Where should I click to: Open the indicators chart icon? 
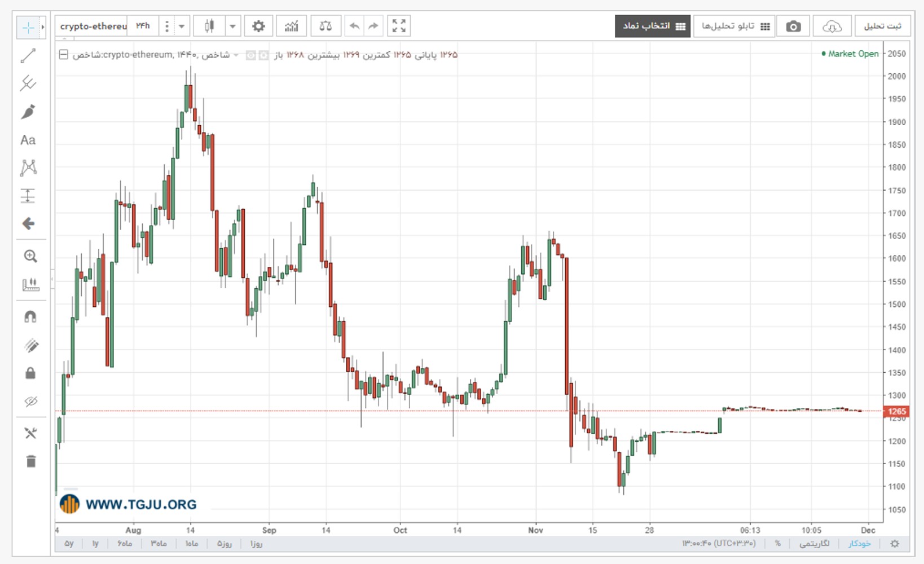[x=291, y=26]
